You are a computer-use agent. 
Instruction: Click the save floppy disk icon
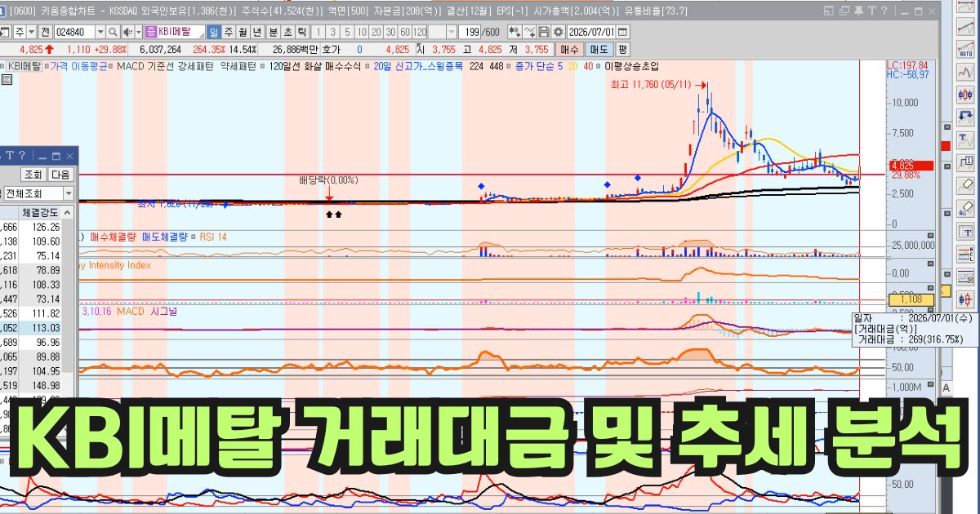(x=543, y=32)
